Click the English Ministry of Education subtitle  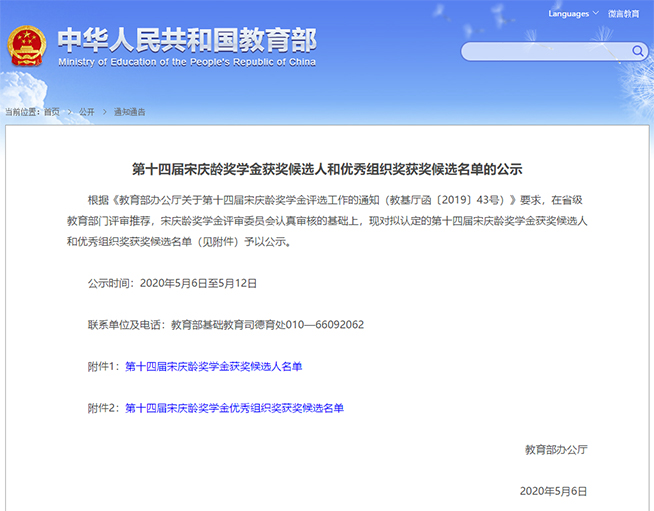click(x=186, y=62)
